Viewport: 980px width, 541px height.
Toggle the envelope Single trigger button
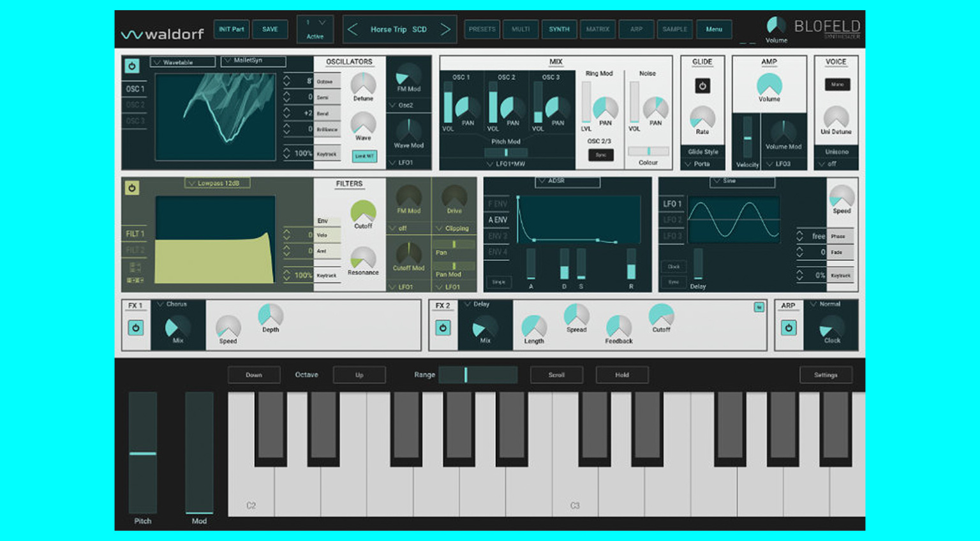tap(498, 282)
